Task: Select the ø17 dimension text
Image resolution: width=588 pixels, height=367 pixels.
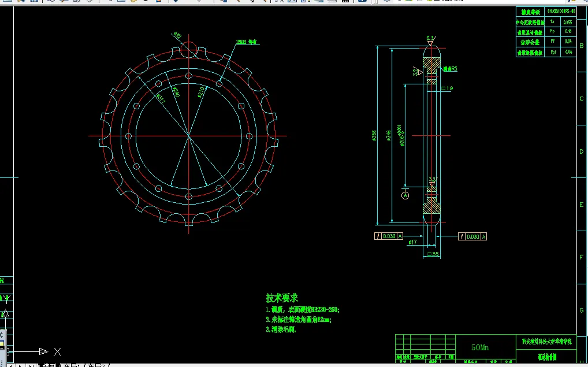Action: tap(412, 242)
